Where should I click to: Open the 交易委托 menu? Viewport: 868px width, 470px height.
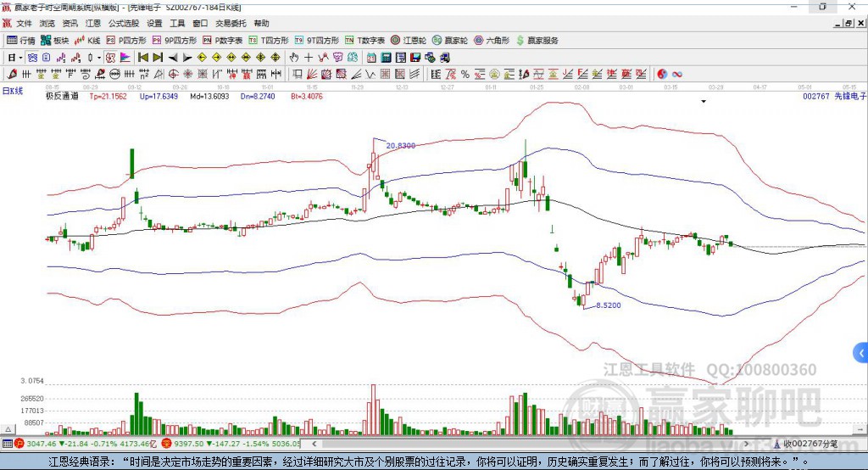pos(231,23)
